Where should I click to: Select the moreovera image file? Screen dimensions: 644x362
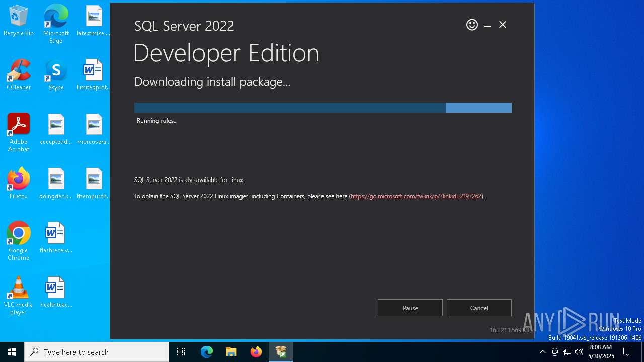[94, 130]
